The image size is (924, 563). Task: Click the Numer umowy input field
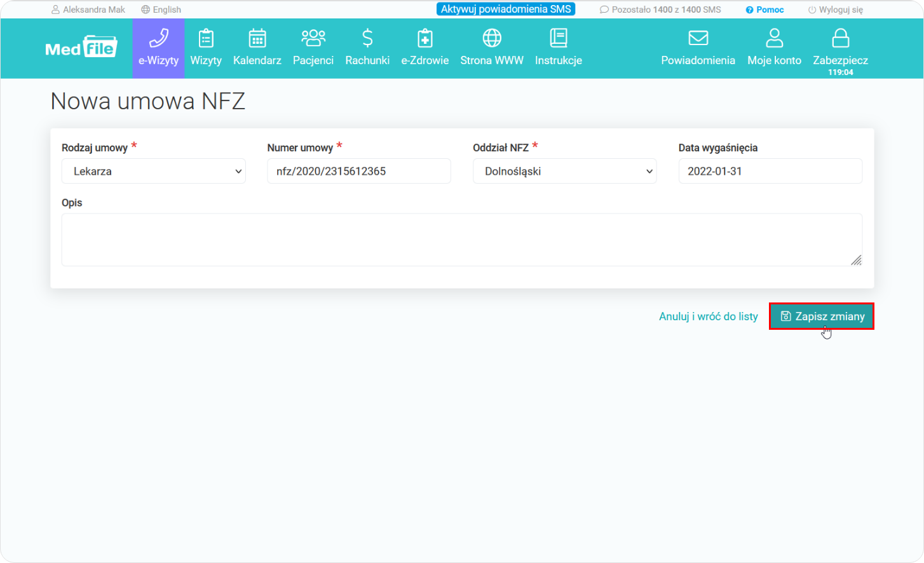click(x=359, y=171)
